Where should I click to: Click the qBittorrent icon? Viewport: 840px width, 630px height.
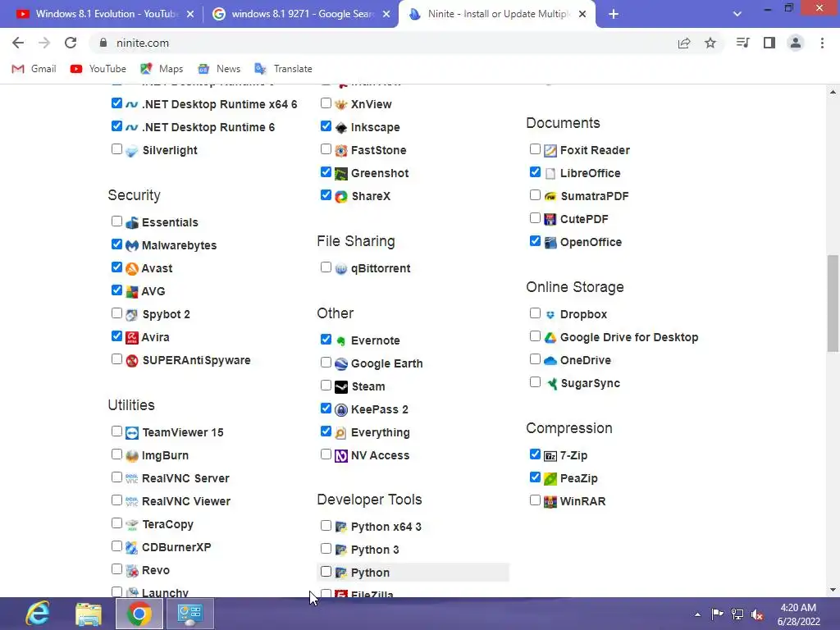coord(341,268)
